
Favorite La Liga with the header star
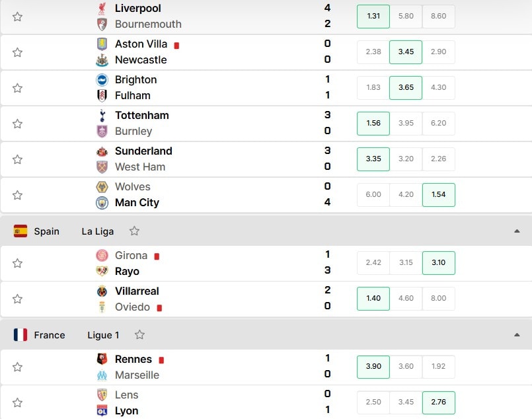coord(134,231)
